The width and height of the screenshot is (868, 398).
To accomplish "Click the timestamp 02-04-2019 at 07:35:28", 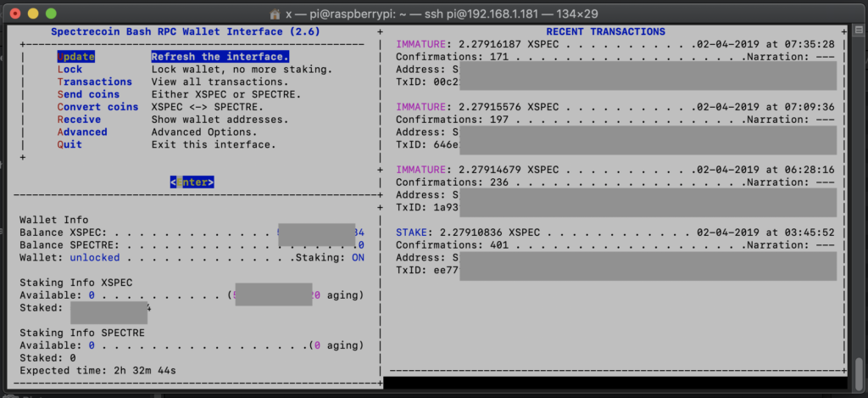I will pyautogui.click(x=765, y=44).
